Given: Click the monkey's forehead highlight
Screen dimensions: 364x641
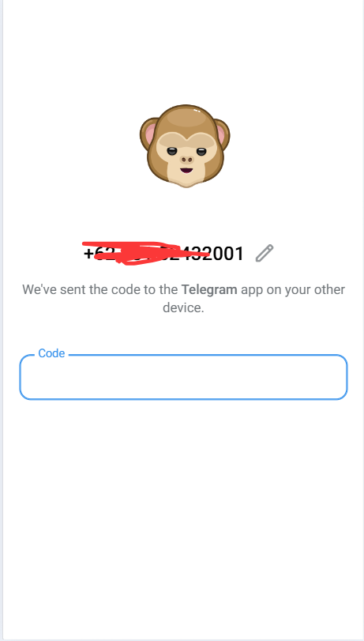Looking at the screenshot, I should (187, 116).
